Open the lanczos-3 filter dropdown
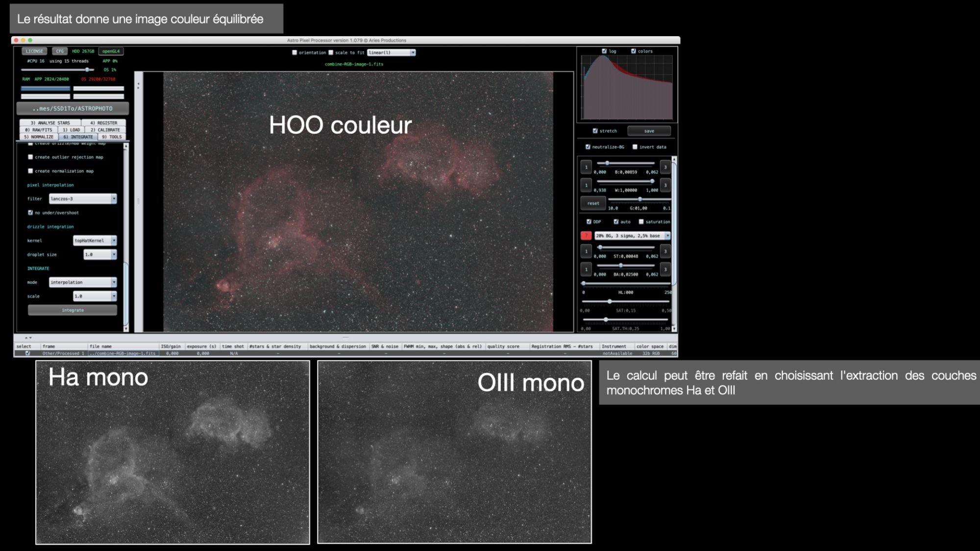The image size is (980, 551). coord(83,199)
